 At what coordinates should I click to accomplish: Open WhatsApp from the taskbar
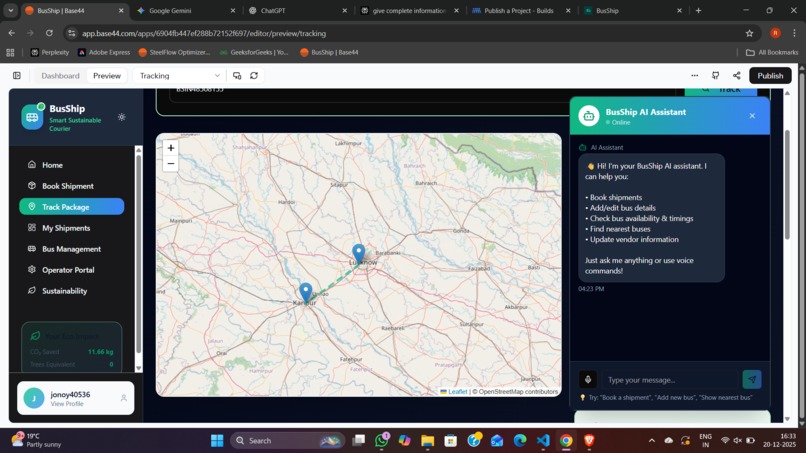pyautogui.click(x=382, y=441)
